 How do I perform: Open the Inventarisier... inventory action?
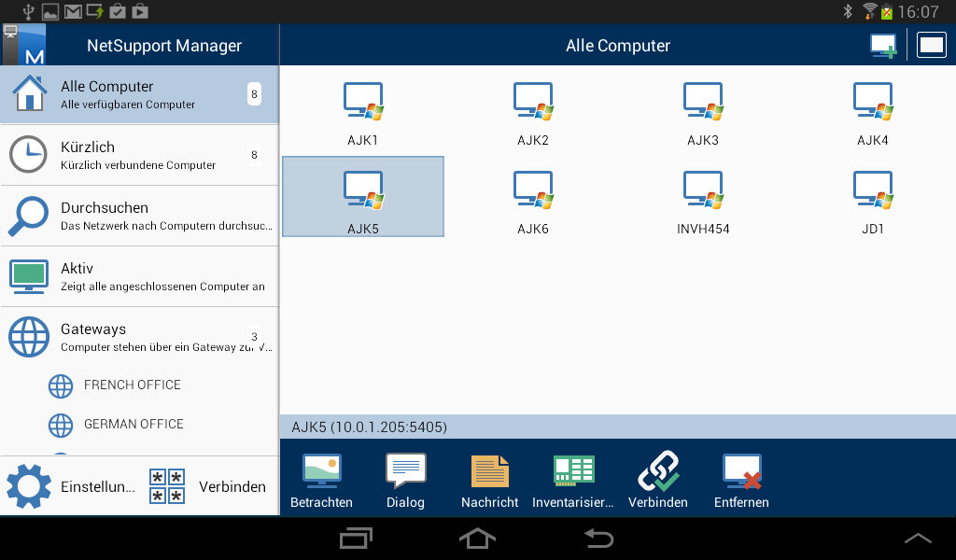573,480
